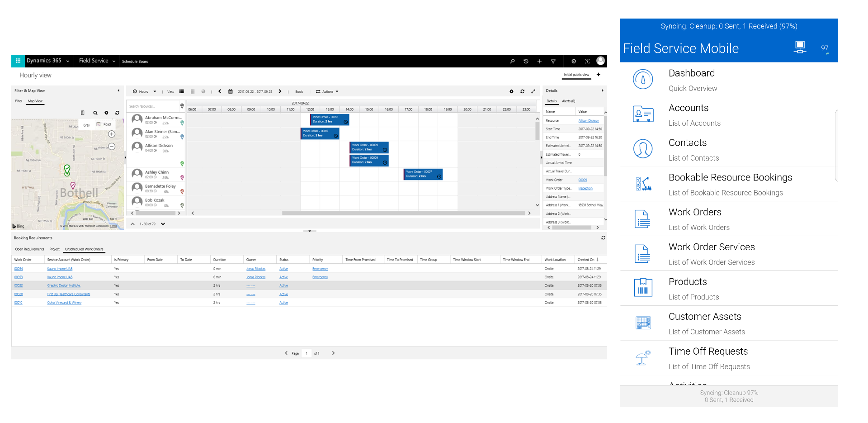Screen dimensions: 868x423
Task: Go to previous date with left arrow
Action: pos(220,91)
